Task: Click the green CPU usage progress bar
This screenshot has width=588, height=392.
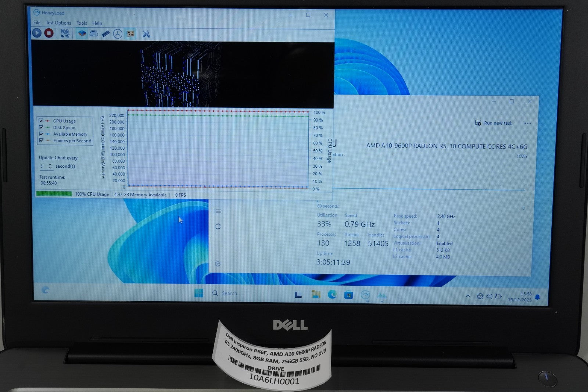Action: (53, 193)
